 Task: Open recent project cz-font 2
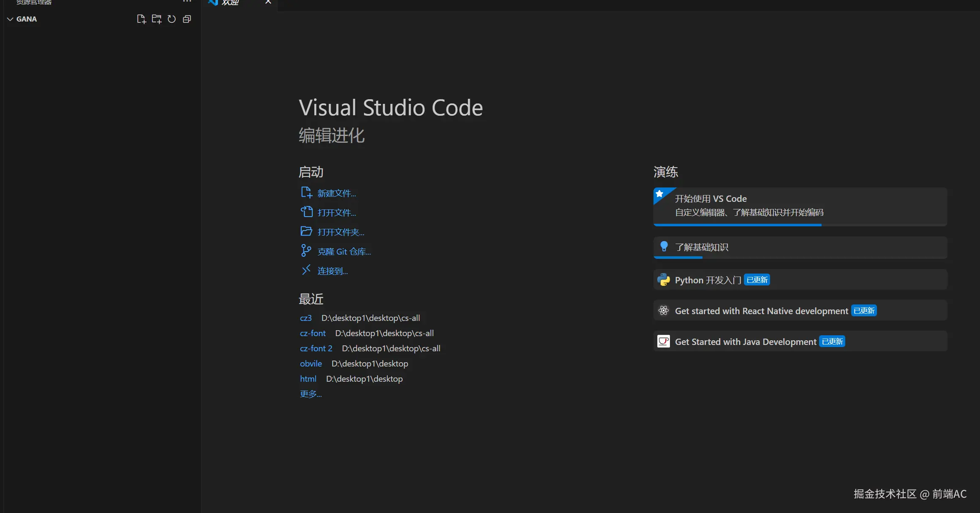[x=316, y=348]
